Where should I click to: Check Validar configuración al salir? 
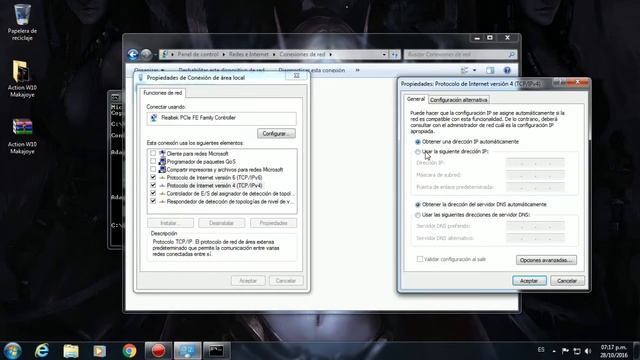pos(420,259)
